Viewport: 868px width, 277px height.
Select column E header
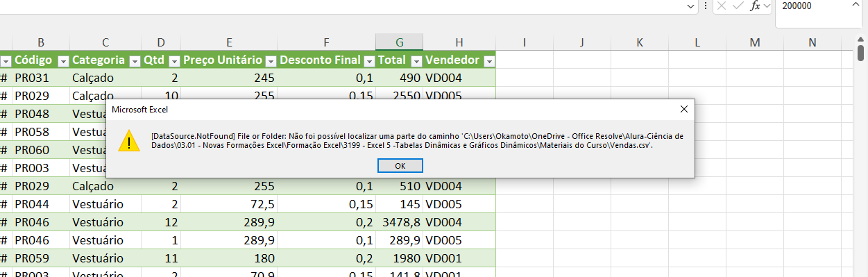230,42
